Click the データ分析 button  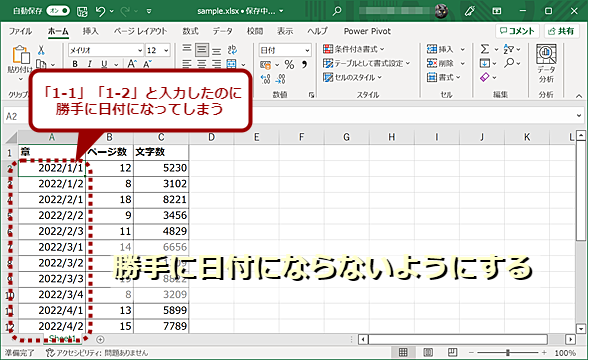(x=546, y=64)
